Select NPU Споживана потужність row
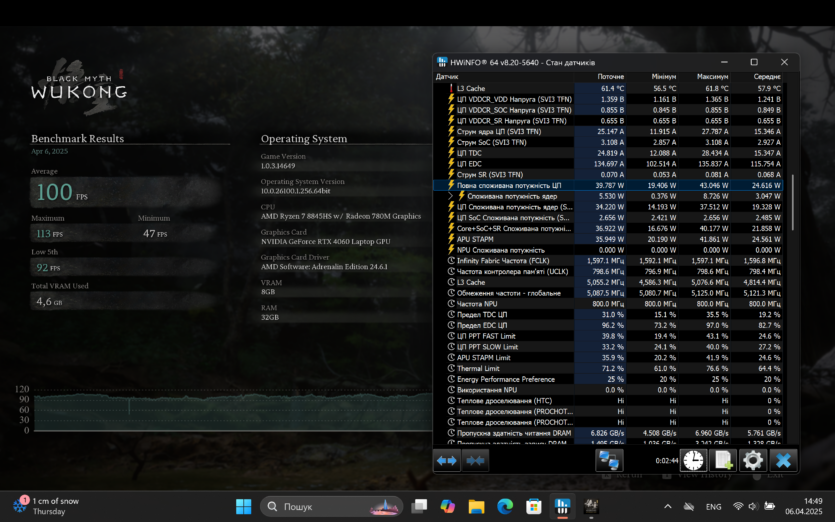Viewport: 835px width, 522px height. [x=608, y=250]
